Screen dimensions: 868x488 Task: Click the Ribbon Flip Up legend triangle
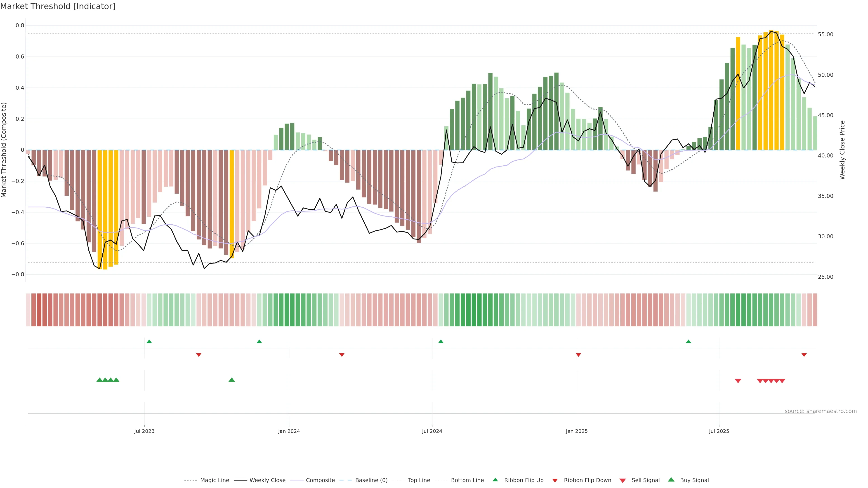495,480
